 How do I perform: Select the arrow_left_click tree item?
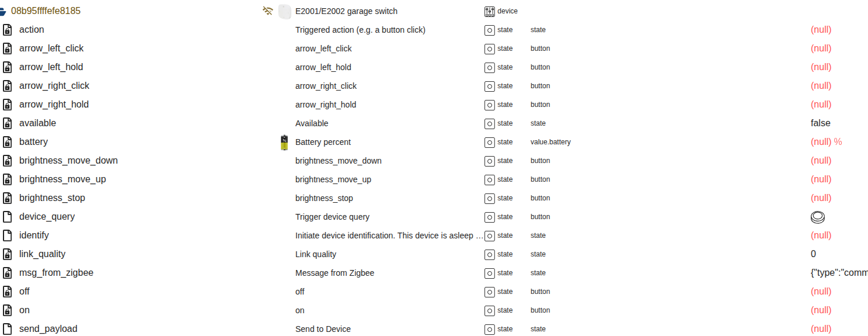(x=51, y=49)
